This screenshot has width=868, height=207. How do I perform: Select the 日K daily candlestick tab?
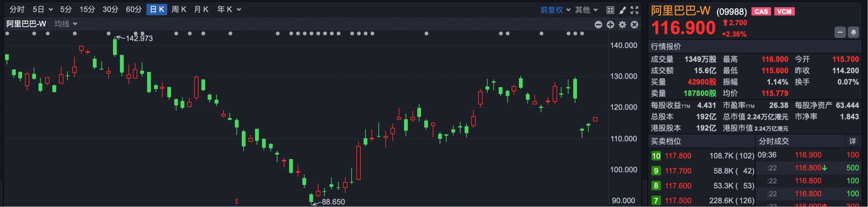pos(157,9)
